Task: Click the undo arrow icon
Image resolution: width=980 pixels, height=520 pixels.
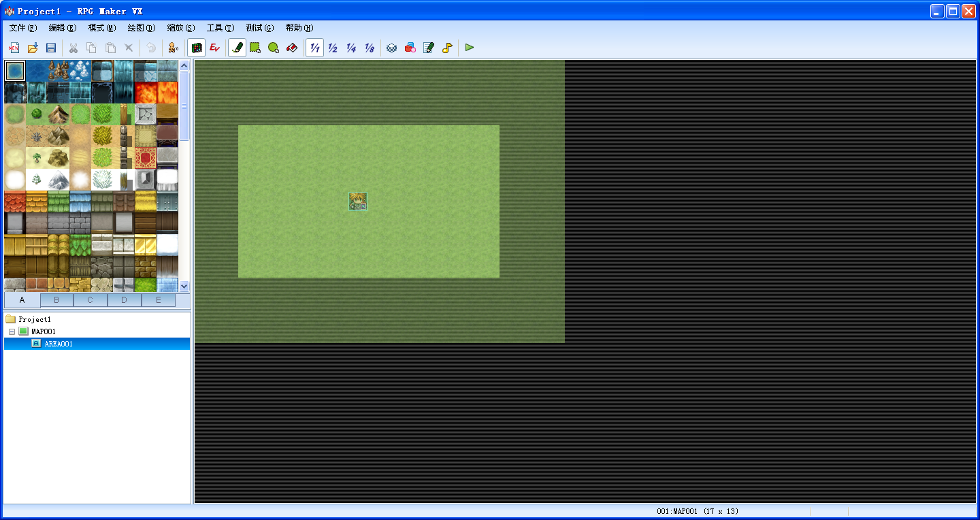Action: pyautogui.click(x=150, y=48)
